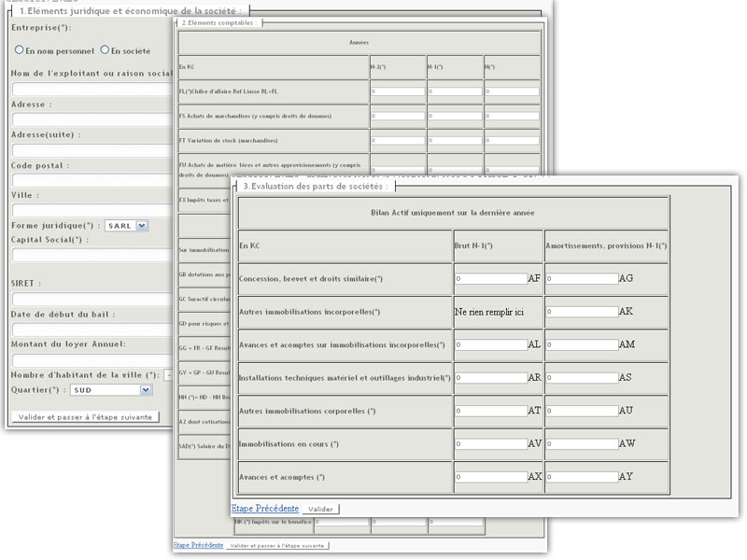The image size is (747, 560).
Task: Open the Forme juridique dropdown showing SARL
Action: click(x=127, y=226)
